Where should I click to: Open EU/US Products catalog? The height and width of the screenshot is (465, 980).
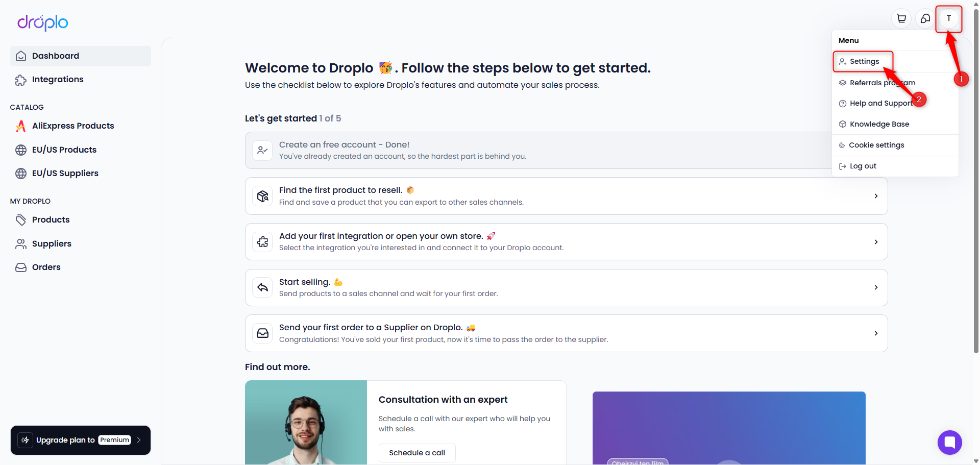tap(81, 150)
